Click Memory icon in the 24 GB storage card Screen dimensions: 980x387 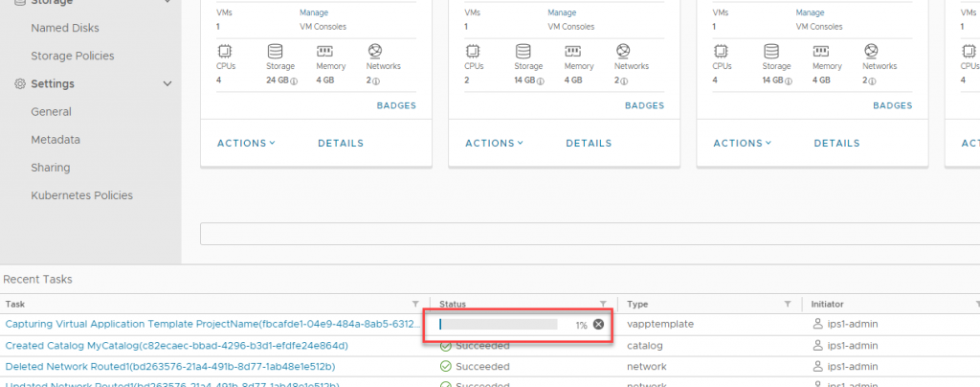point(324,51)
